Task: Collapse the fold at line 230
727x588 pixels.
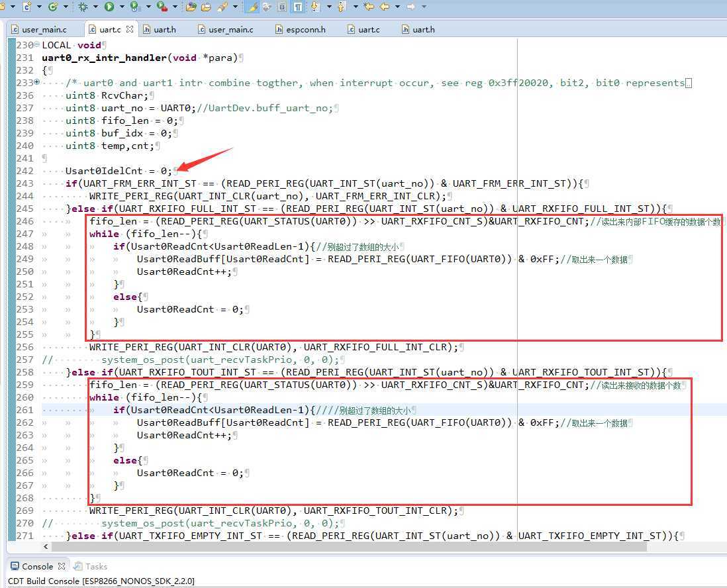Action: point(36,44)
